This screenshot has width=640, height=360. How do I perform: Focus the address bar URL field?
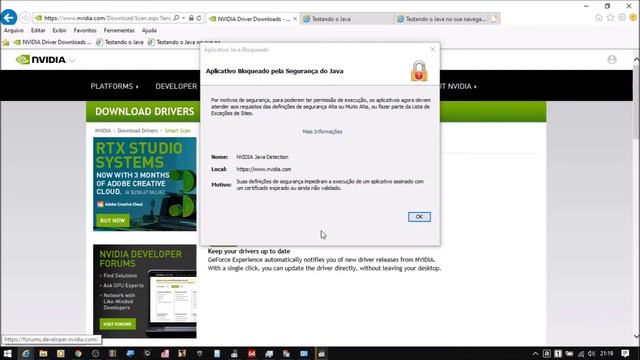tap(107, 18)
